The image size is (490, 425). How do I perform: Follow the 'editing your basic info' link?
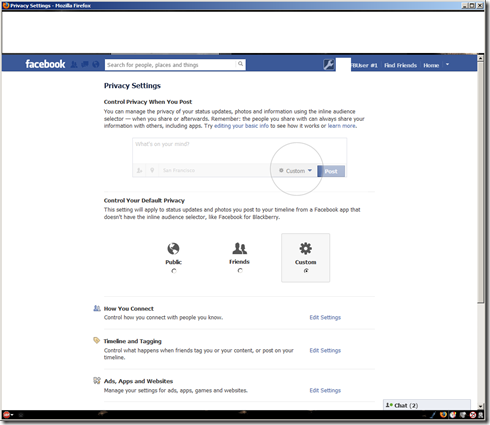click(x=241, y=126)
